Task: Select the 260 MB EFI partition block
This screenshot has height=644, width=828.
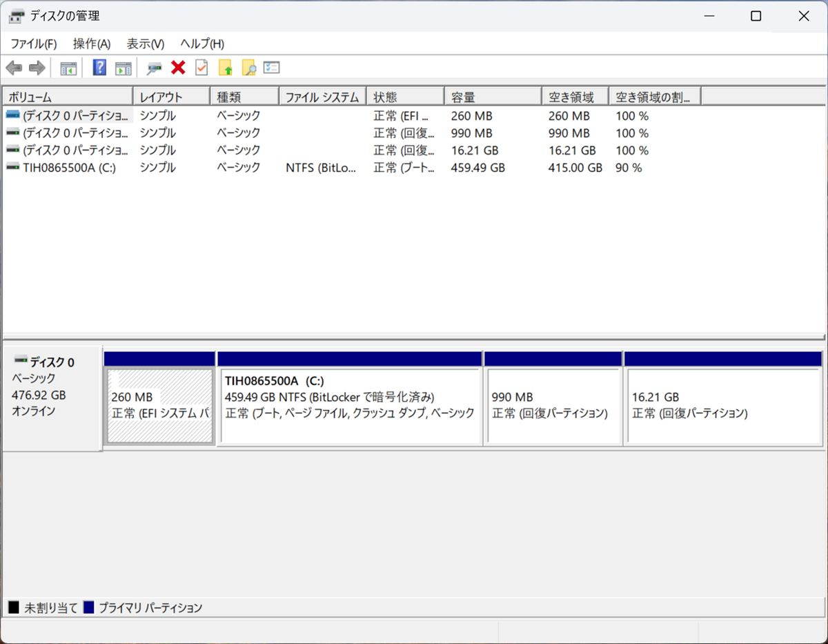Action: pyautogui.click(x=159, y=405)
